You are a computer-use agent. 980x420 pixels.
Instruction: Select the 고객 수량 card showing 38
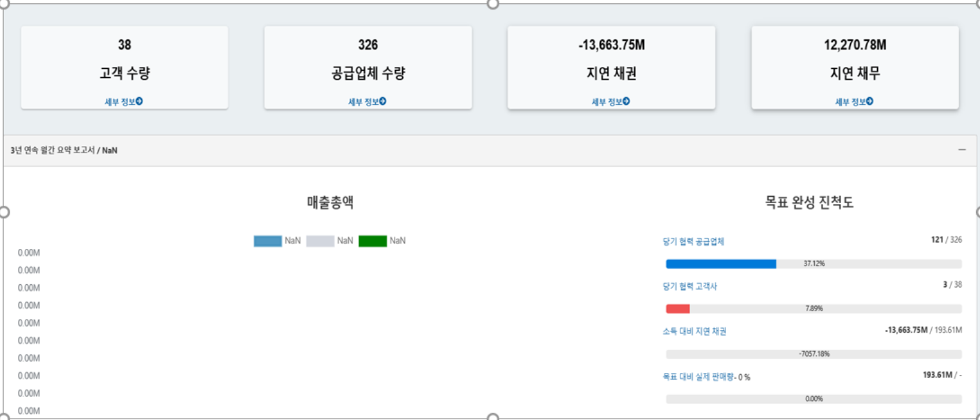[124, 68]
